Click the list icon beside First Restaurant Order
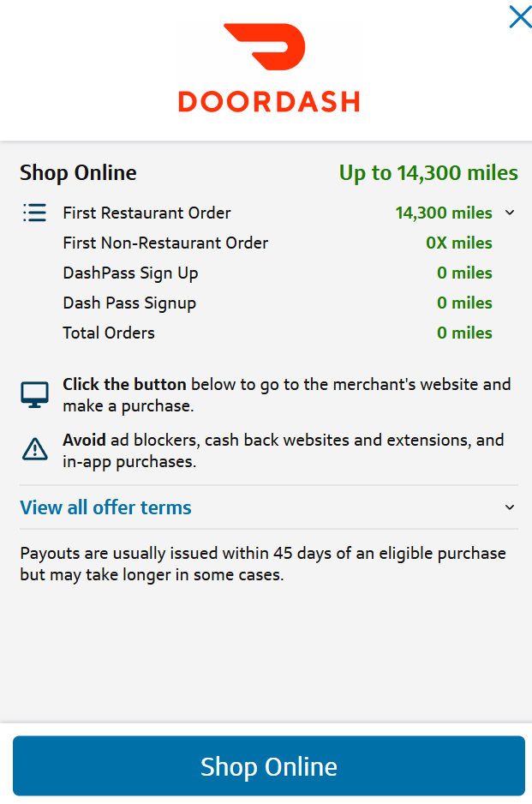Image resolution: width=532 pixels, height=804 pixels. point(34,213)
